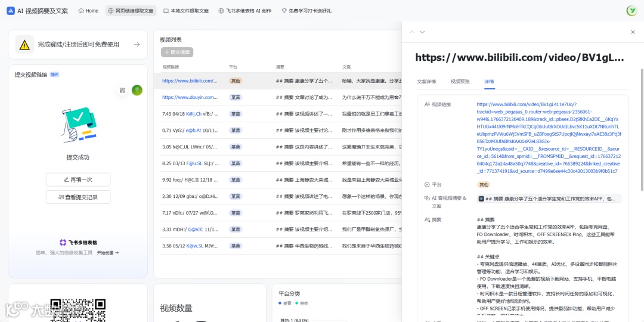Screen dimensions: 644x322
Task: Click the arrow beside 完成登陆/注册后即可免费使用
Action: (137, 44)
